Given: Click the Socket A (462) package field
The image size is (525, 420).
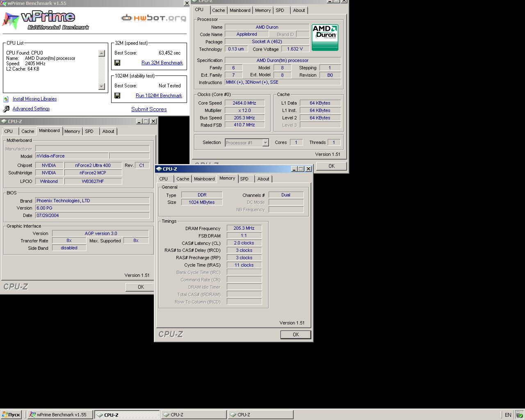Looking at the screenshot, I should tap(267, 42).
